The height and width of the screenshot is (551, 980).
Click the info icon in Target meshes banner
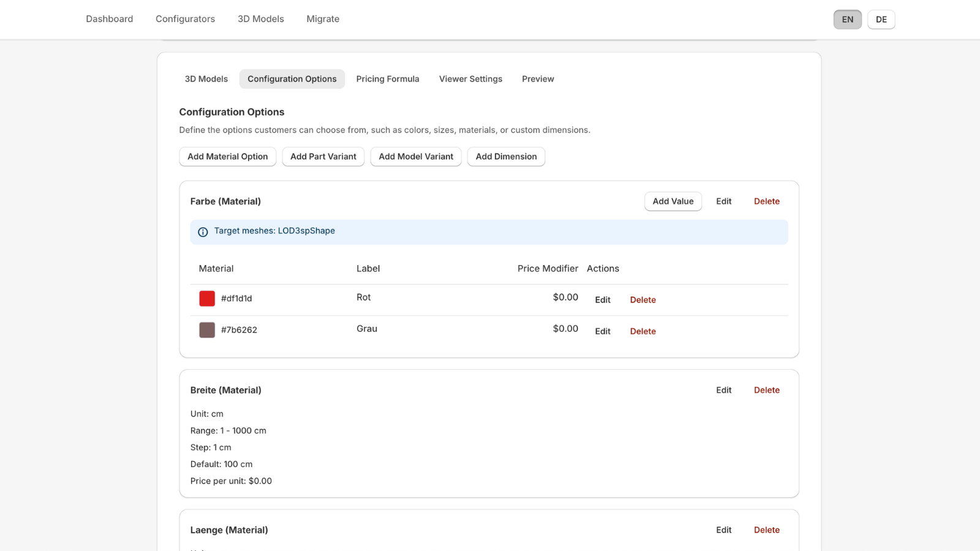[x=203, y=231]
